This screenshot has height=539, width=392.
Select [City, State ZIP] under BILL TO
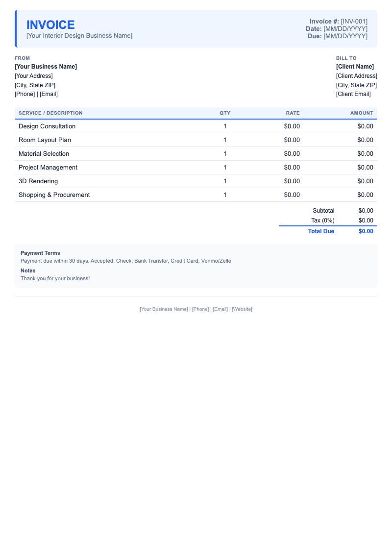pos(357,85)
